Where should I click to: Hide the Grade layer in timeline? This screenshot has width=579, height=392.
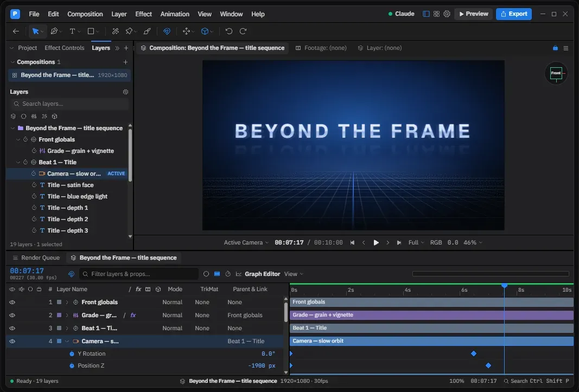click(x=12, y=315)
